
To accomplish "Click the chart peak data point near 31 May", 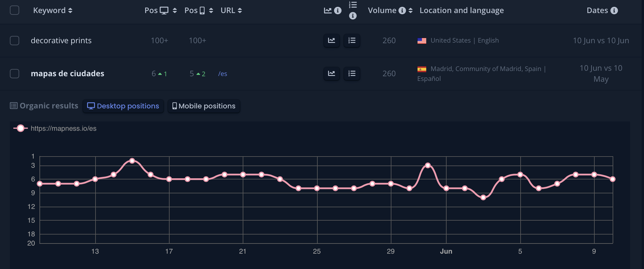I will (x=428, y=165).
